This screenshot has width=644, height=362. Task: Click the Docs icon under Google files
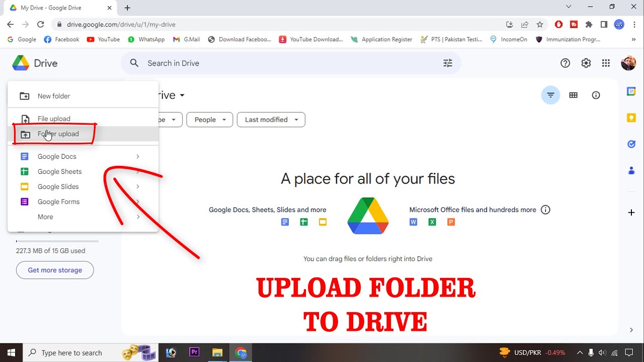coord(285,222)
